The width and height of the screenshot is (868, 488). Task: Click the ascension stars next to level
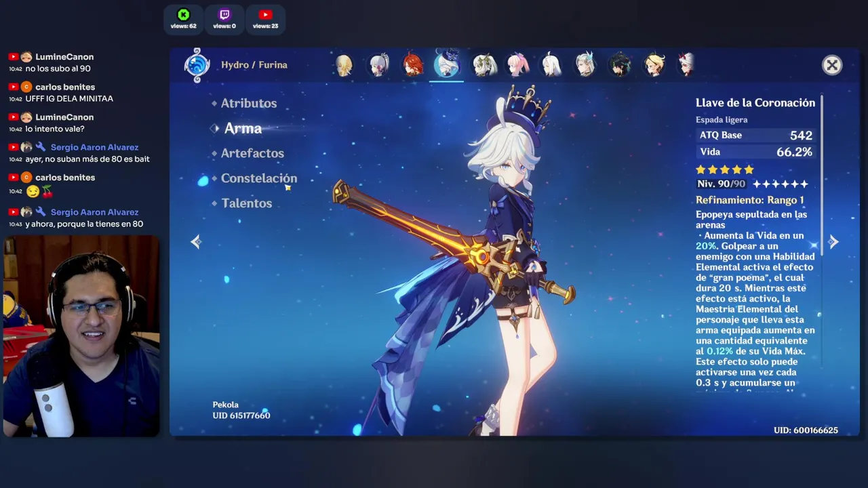click(x=781, y=184)
